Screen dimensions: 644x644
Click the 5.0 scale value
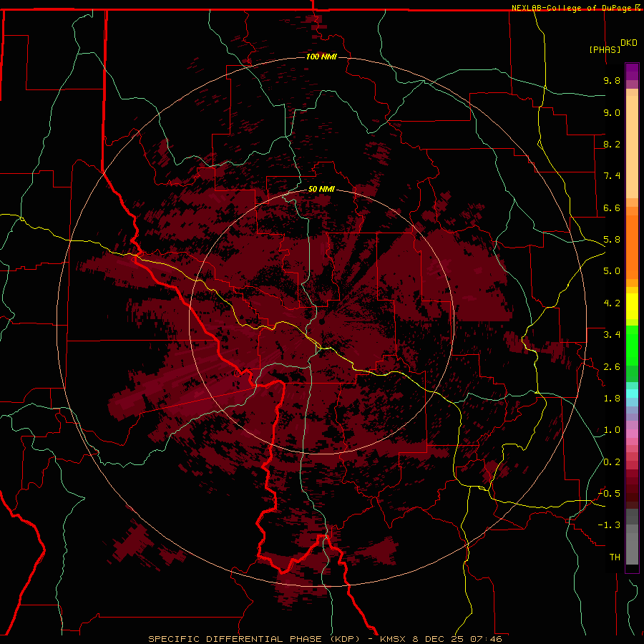[612, 271]
